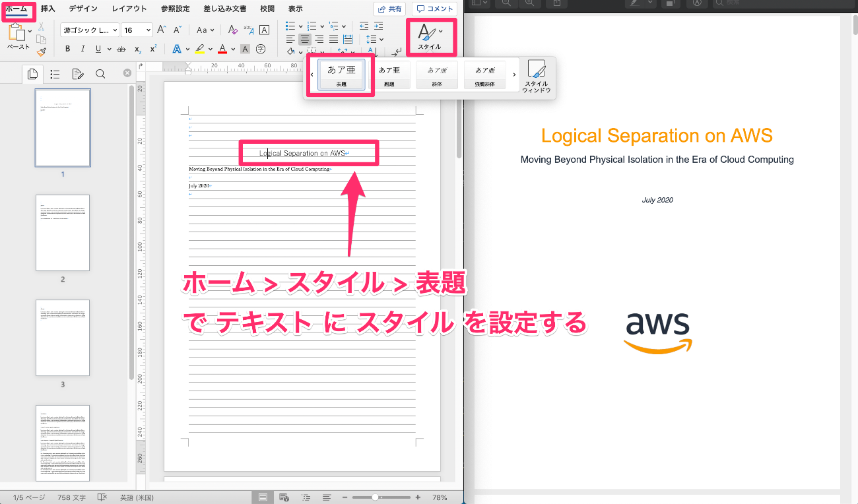Open the Style Window (スタイルウィンドウ)
Image resolution: width=858 pixels, height=504 pixels.
point(536,77)
